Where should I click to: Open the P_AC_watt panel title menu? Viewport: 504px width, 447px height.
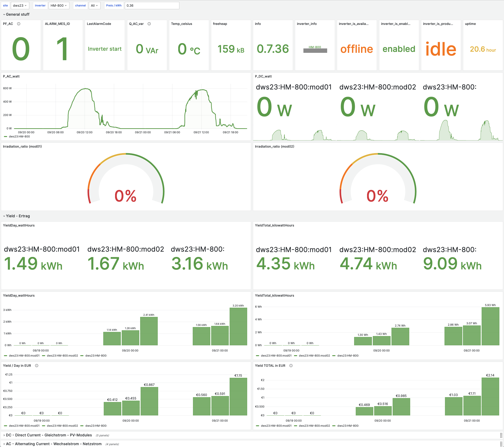[11, 76]
